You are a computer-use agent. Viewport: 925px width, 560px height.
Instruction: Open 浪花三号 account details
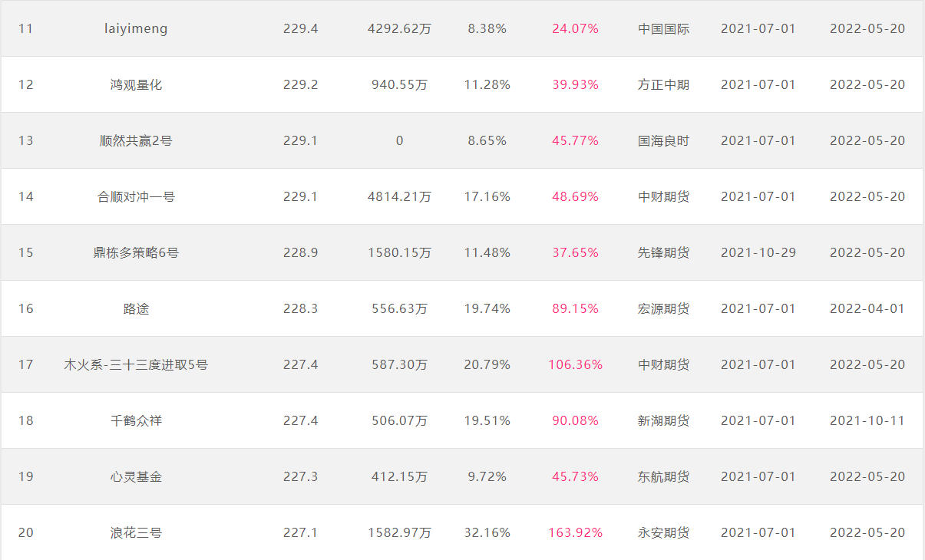pyautogui.click(x=136, y=533)
